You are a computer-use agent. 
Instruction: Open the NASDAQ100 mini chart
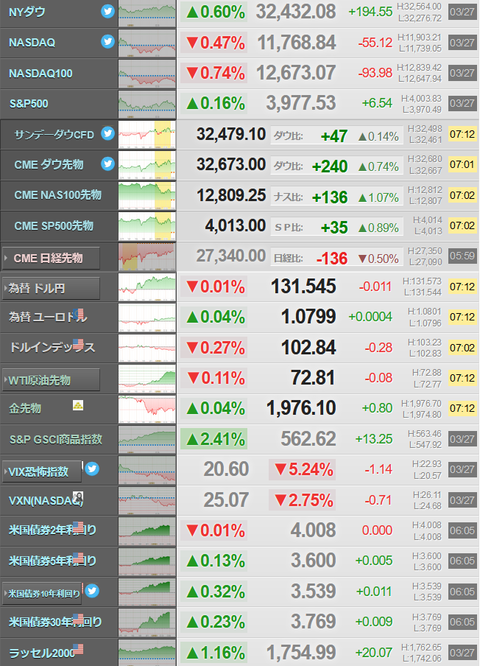click(147, 74)
